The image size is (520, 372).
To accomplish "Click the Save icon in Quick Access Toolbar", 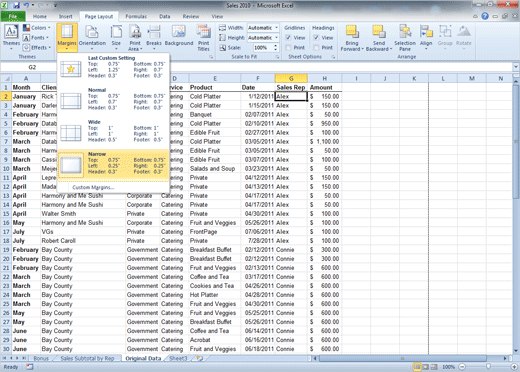I will (16, 5).
